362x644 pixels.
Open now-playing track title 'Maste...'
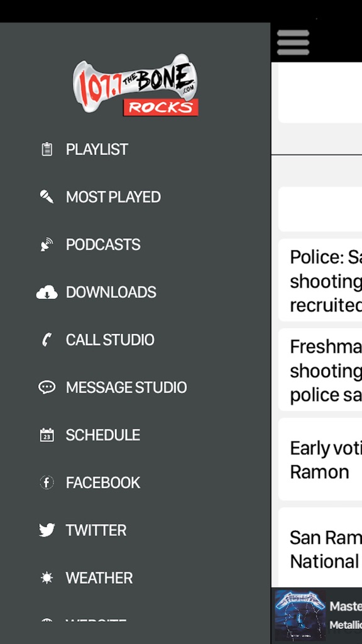coord(346,606)
